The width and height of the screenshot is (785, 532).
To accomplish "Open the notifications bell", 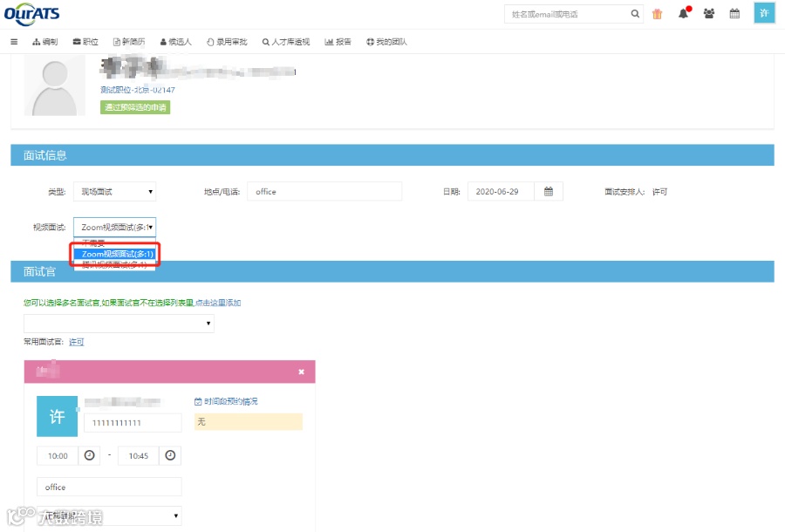I will click(683, 13).
